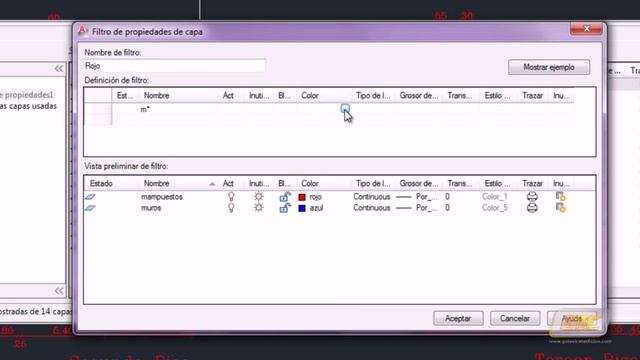This screenshot has height=360, width=640.
Task: Click the Trazar header in filter definition
Action: 533,96
